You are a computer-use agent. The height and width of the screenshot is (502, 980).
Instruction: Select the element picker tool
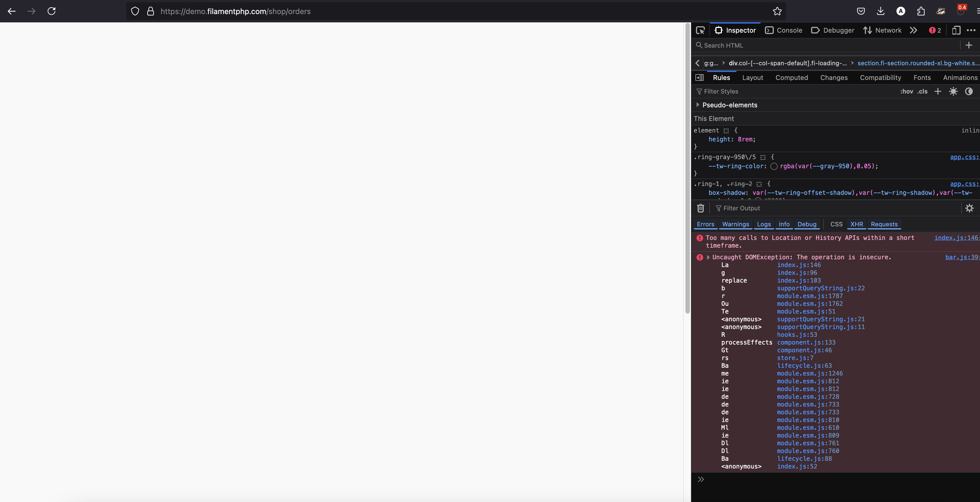(x=700, y=30)
